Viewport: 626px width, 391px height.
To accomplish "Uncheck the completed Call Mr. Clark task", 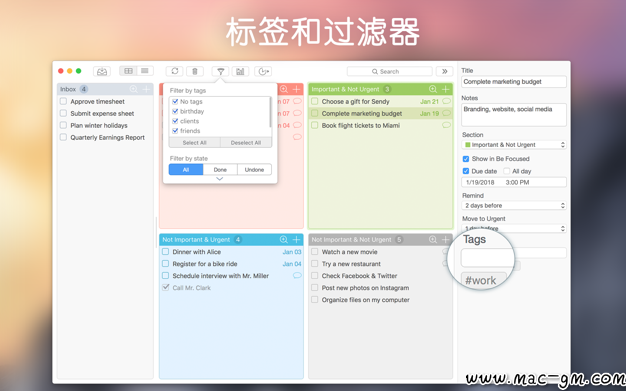I will coord(166,287).
